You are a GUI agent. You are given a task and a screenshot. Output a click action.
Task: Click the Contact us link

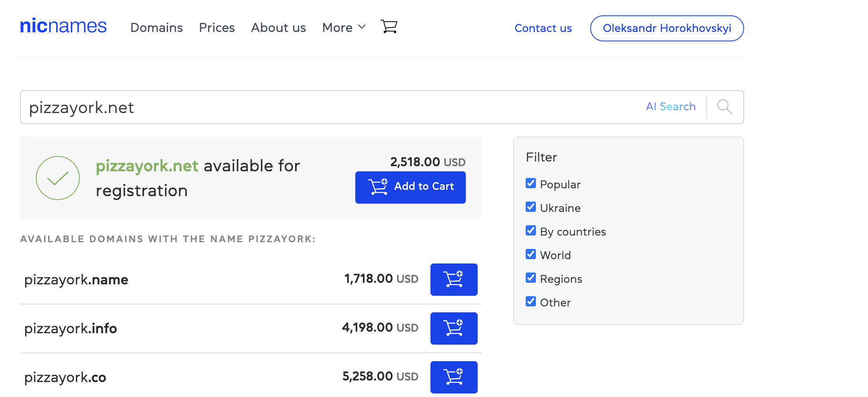pyautogui.click(x=543, y=28)
